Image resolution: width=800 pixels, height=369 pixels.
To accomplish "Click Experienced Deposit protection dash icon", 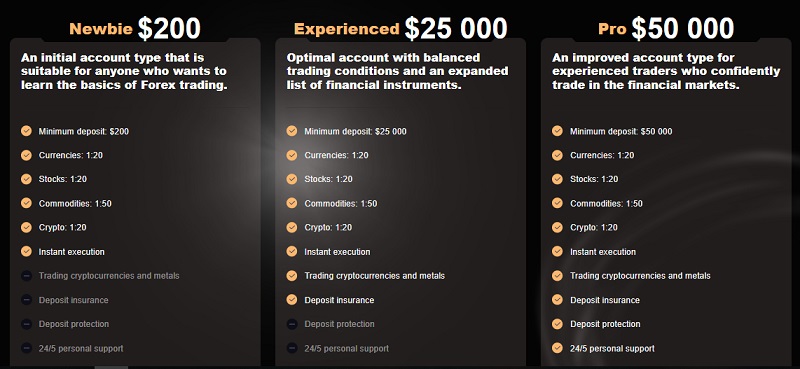I will pos(292,324).
